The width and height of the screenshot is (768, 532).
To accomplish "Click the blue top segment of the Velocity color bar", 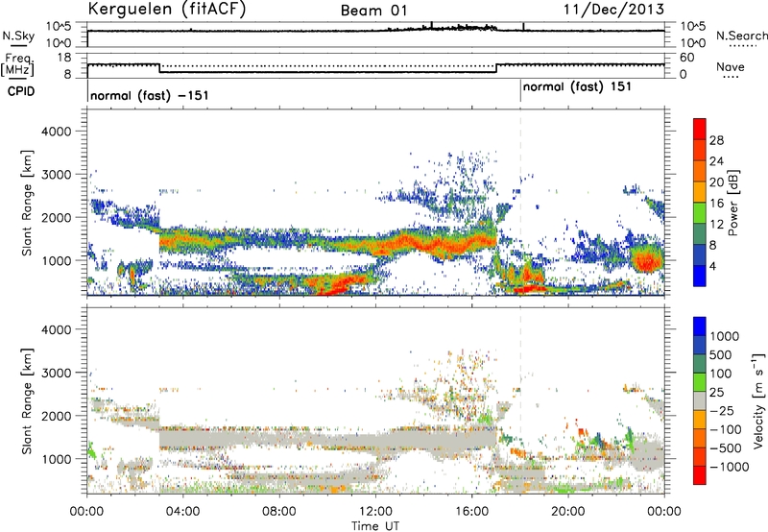I will point(700,326).
